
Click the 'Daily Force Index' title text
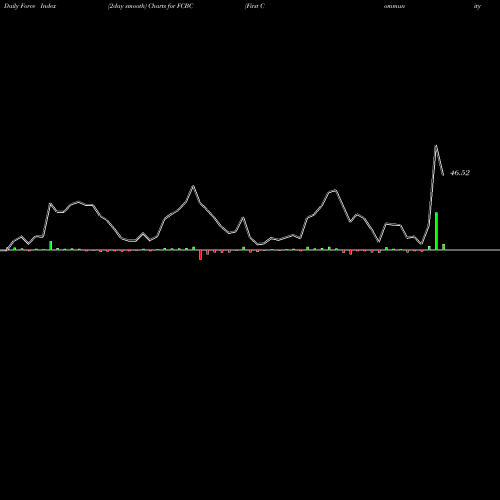tap(30, 6)
